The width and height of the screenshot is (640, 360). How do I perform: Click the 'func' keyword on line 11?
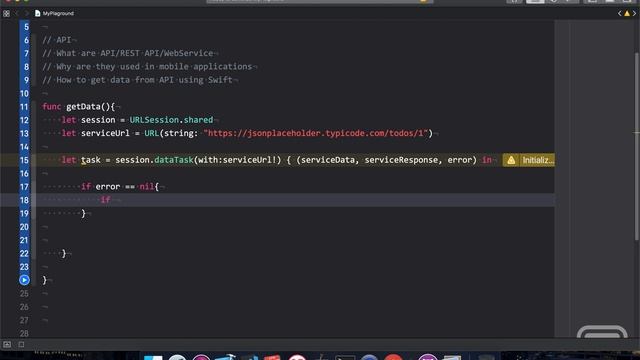click(x=51, y=107)
